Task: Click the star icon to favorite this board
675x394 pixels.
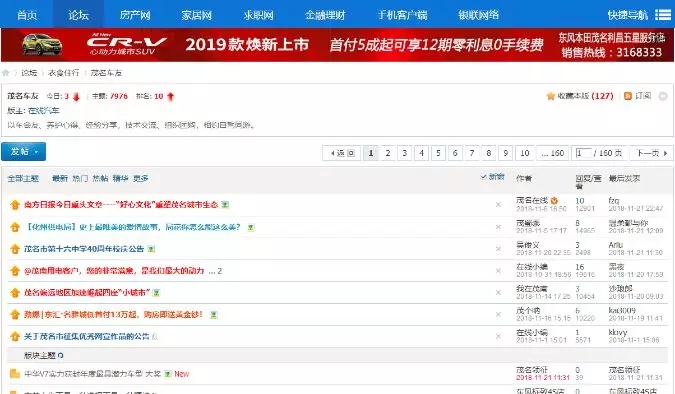Action: pyautogui.click(x=550, y=96)
